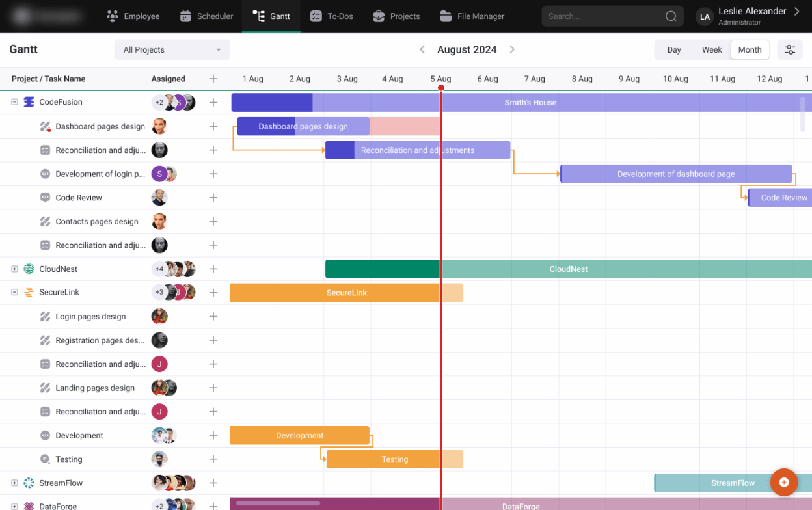Open the To-Dos section

pyautogui.click(x=331, y=16)
